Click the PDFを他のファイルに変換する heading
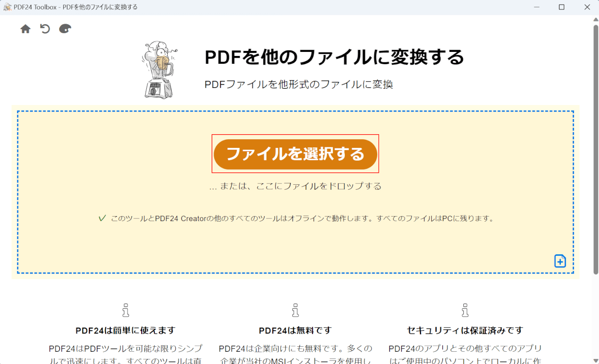This screenshot has height=364, width=599. pos(334,57)
